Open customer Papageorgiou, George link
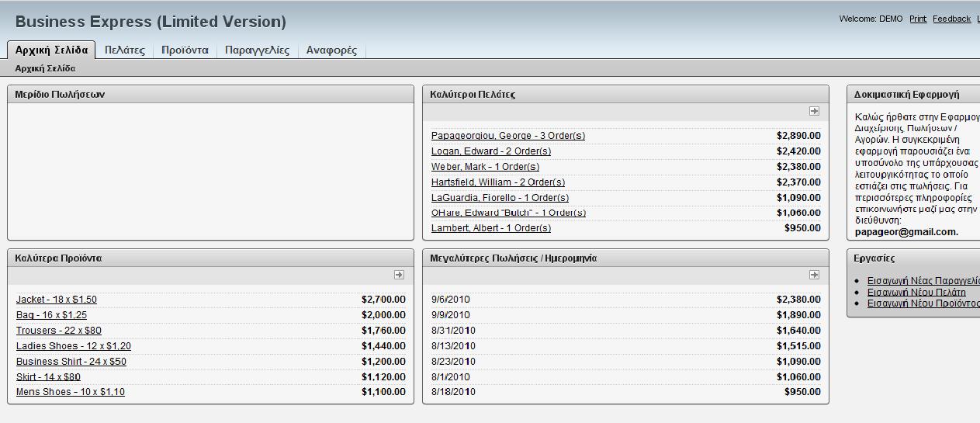 click(508, 136)
